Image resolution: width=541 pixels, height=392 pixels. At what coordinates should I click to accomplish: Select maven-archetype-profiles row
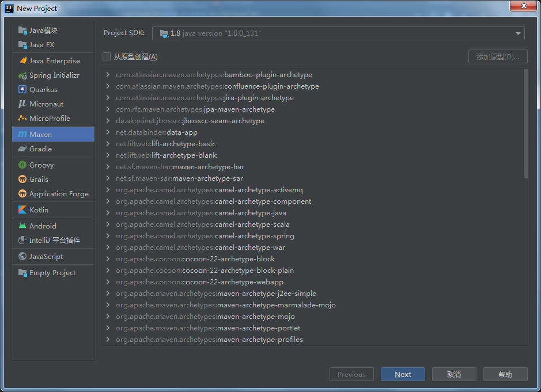tap(312, 340)
